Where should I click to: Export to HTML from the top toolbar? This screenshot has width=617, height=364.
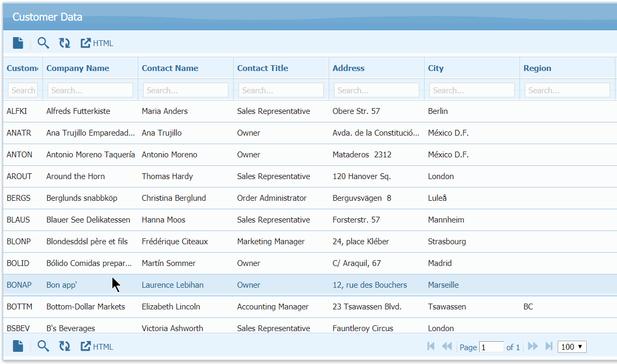(97, 43)
